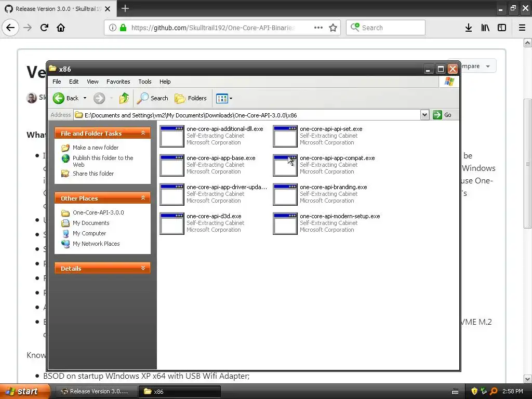
Task: Open File menu in Explorer
Action: (x=57, y=82)
